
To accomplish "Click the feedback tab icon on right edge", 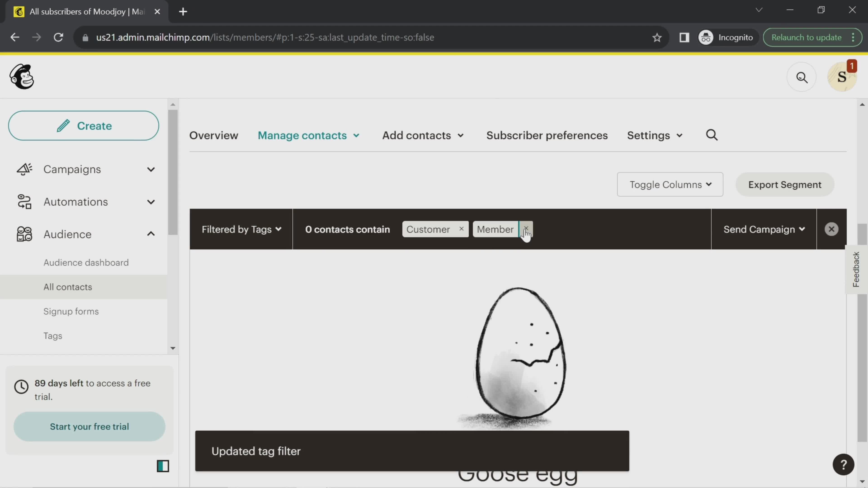I will point(857,268).
